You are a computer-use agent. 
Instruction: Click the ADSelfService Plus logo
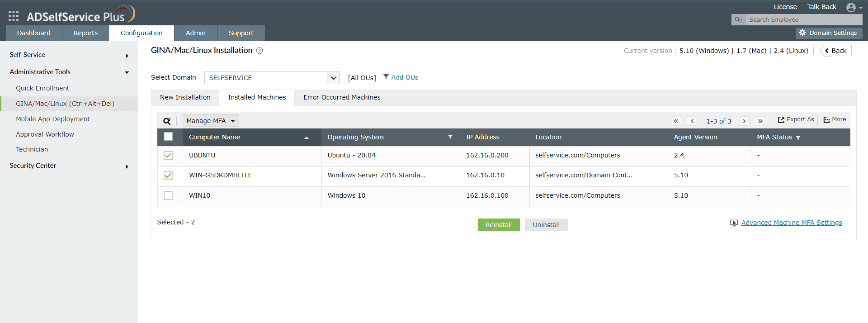point(80,15)
